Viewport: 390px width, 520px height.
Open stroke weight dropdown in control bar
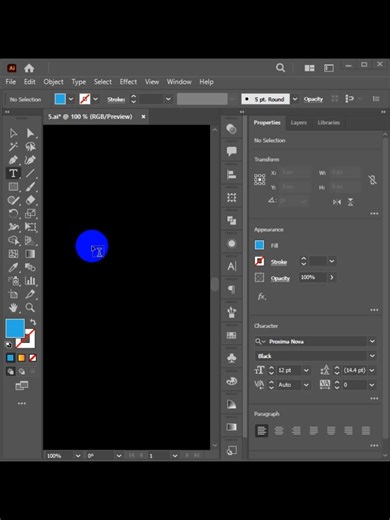pyautogui.click(x=168, y=99)
